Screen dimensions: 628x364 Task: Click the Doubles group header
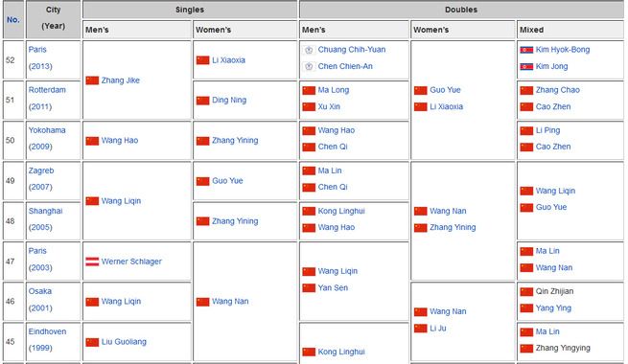461,10
